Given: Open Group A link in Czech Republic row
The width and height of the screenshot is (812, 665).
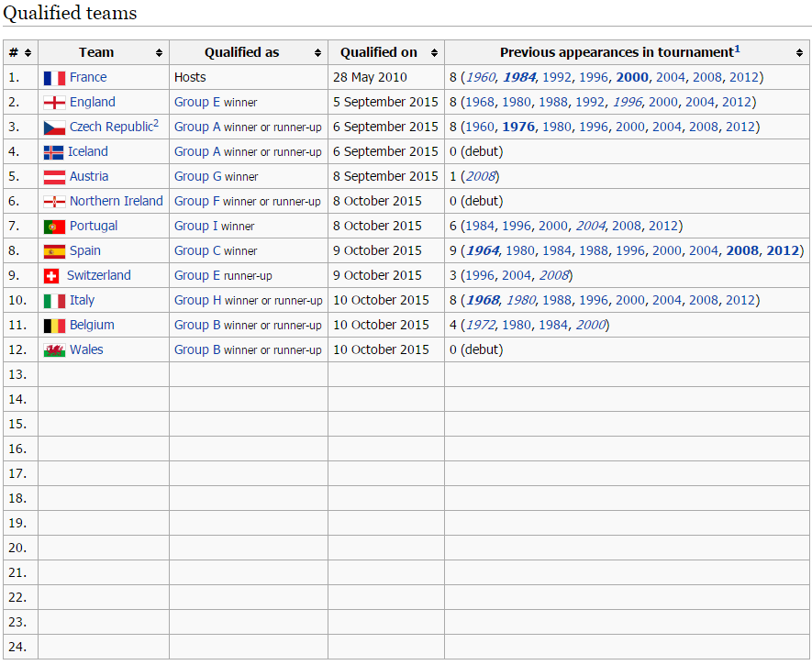Looking at the screenshot, I should pyautogui.click(x=196, y=127).
